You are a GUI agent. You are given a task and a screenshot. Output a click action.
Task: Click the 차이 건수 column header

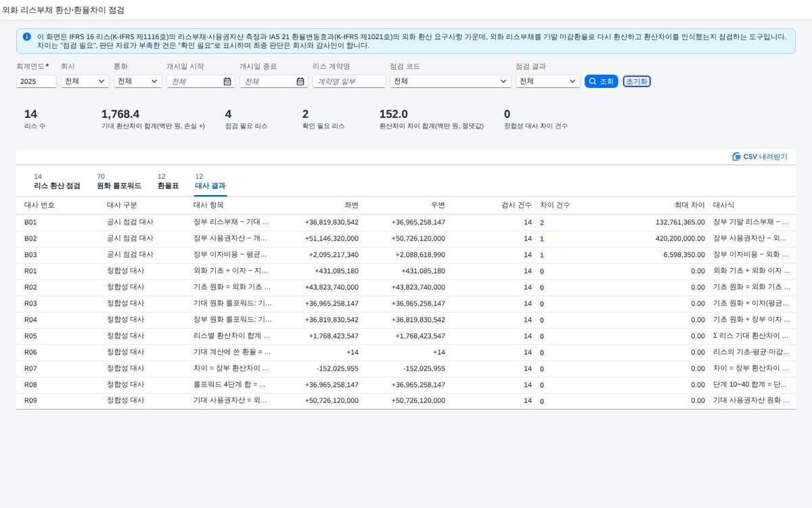555,205
